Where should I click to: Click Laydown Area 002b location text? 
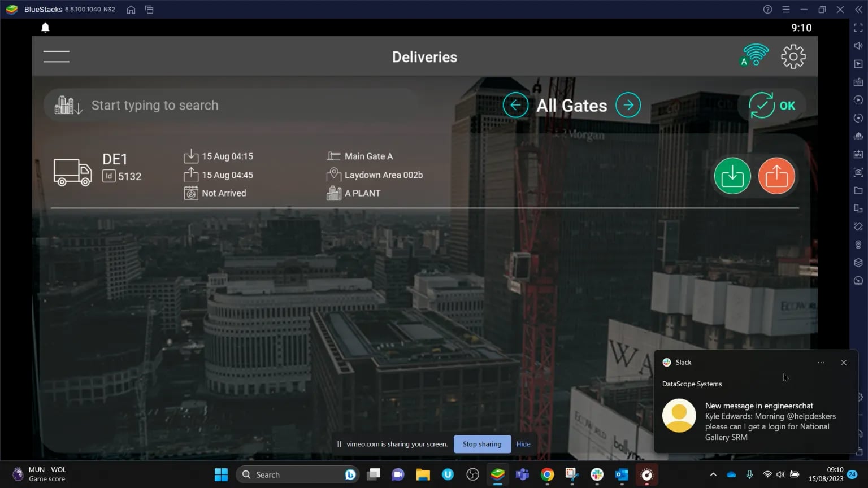pos(384,175)
